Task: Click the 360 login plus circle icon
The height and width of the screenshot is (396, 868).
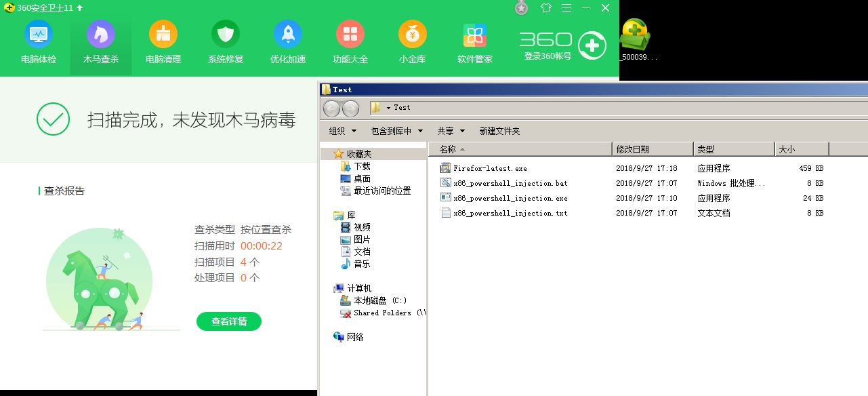Action: 592,45
